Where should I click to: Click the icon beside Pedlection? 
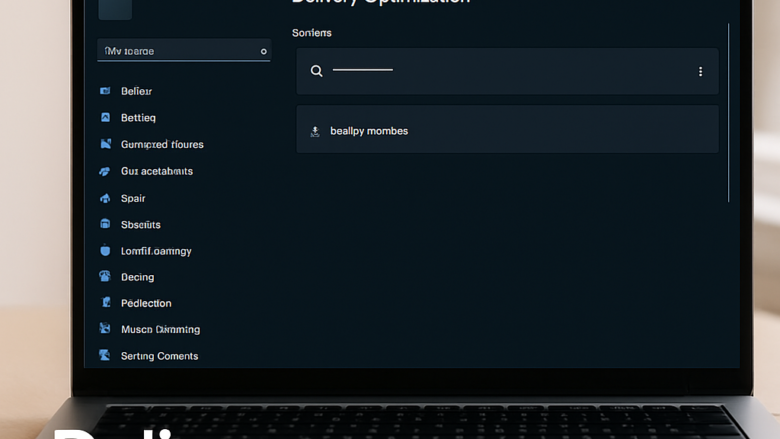pos(105,302)
